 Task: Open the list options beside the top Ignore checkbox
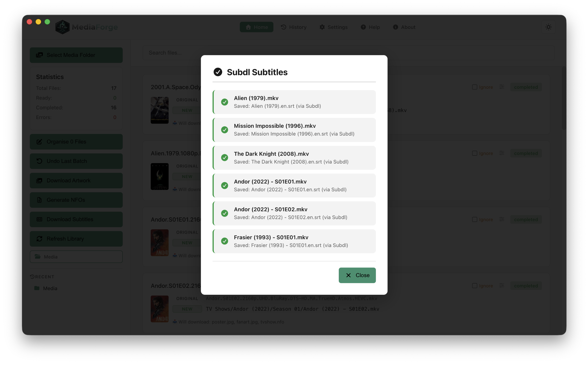pos(501,87)
